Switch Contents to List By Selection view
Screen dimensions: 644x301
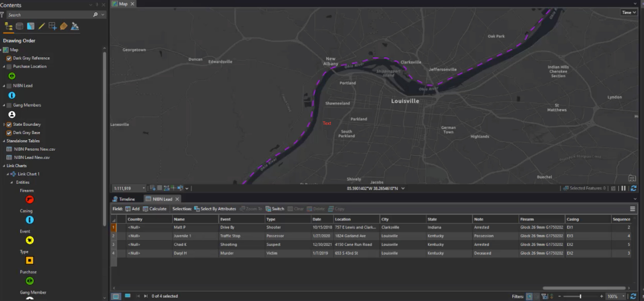point(30,26)
